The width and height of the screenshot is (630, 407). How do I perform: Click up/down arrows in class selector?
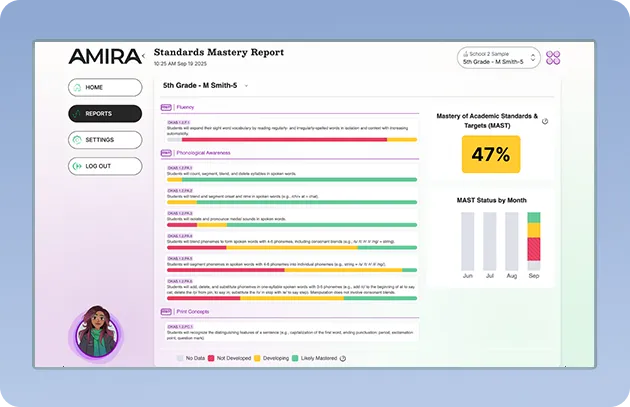533,58
